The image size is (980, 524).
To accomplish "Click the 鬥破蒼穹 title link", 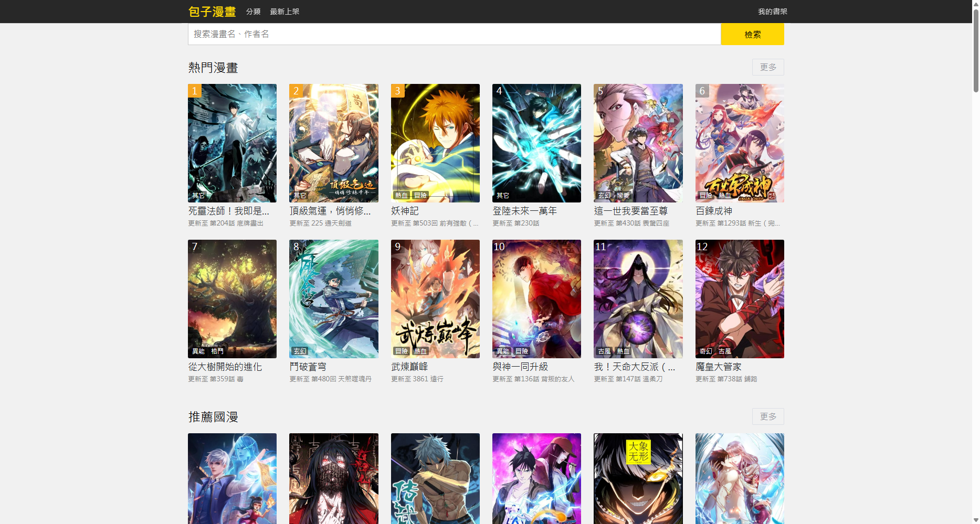I will click(x=308, y=367).
